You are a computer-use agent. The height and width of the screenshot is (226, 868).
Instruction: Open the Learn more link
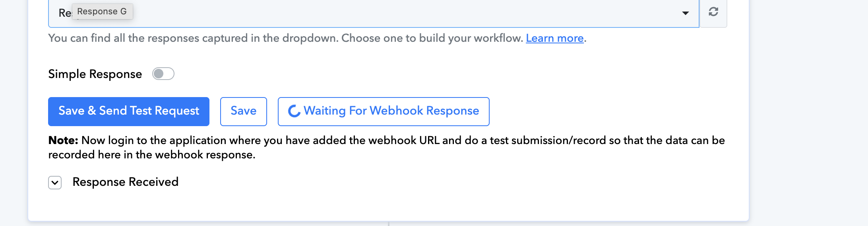coord(555,38)
